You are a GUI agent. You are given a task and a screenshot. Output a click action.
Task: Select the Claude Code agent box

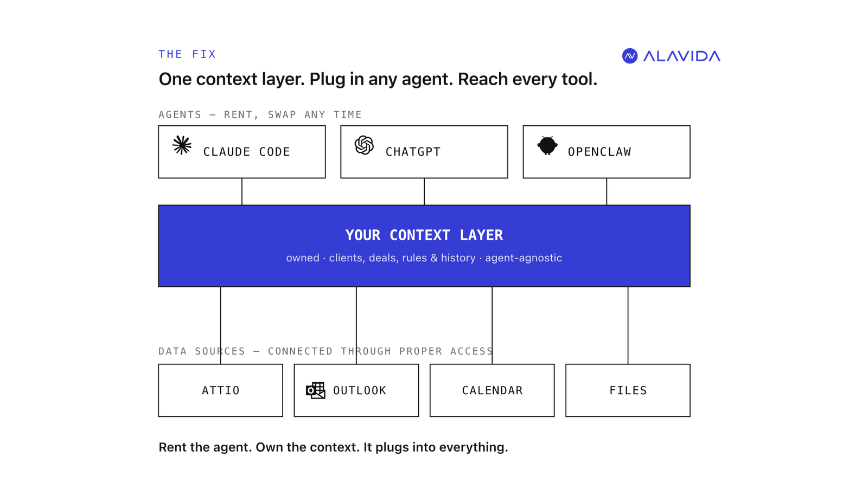[x=242, y=152]
